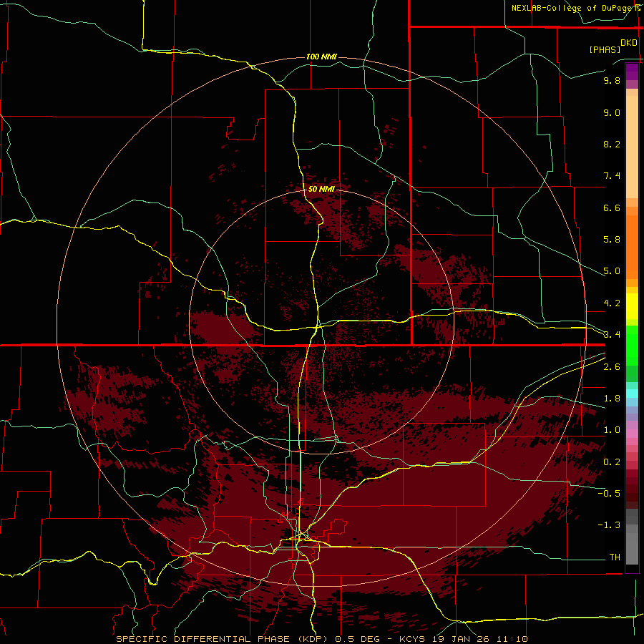Click the 2.6 value on color scale

pyautogui.click(x=612, y=367)
